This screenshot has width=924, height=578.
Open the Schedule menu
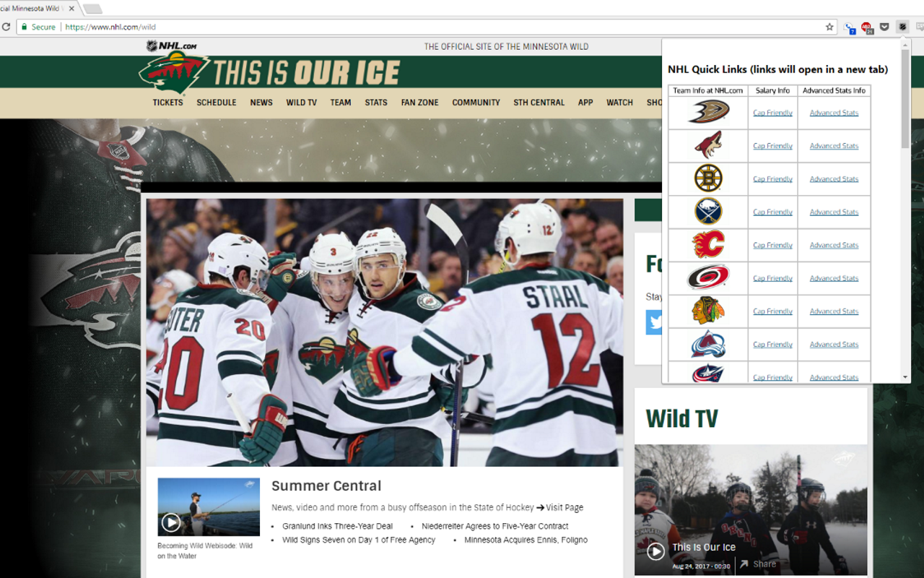point(217,103)
